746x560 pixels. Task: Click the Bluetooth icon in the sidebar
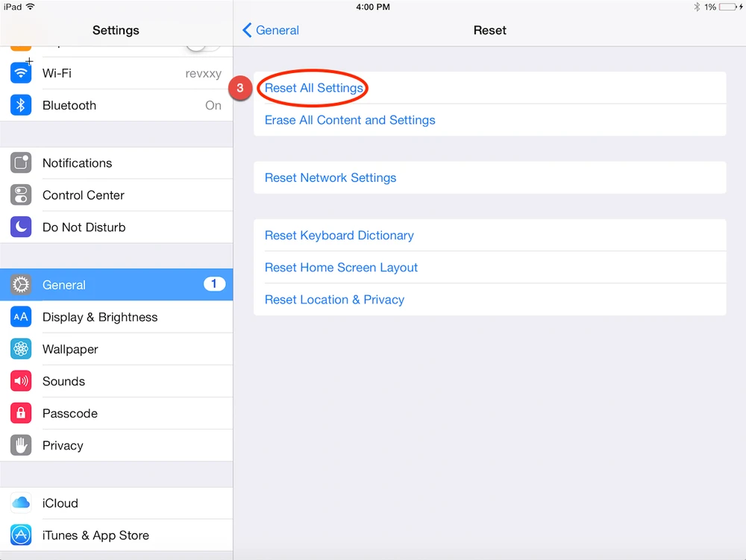click(20, 105)
